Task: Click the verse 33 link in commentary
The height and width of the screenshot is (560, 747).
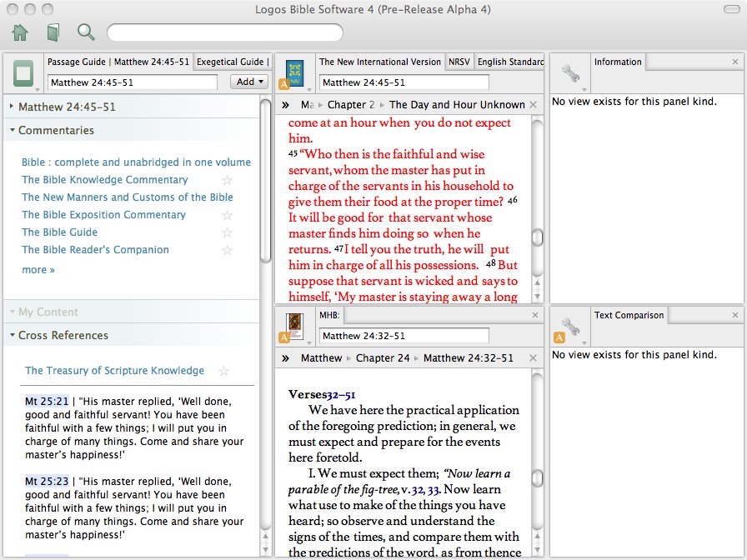Action: (433, 489)
